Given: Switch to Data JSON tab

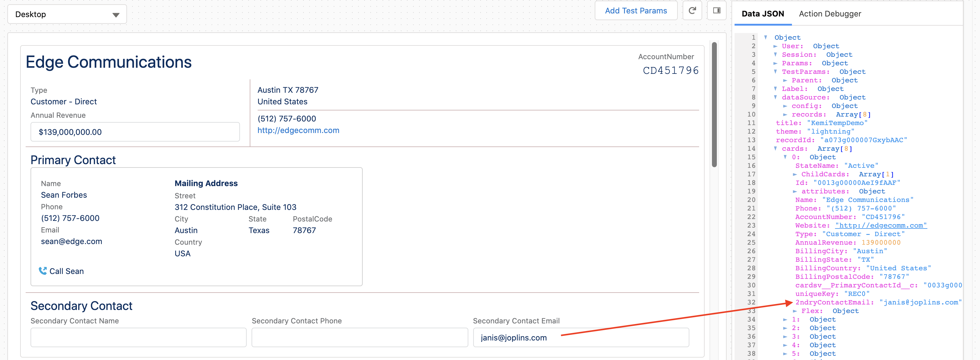Looking at the screenshot, I should pos(763,14).
